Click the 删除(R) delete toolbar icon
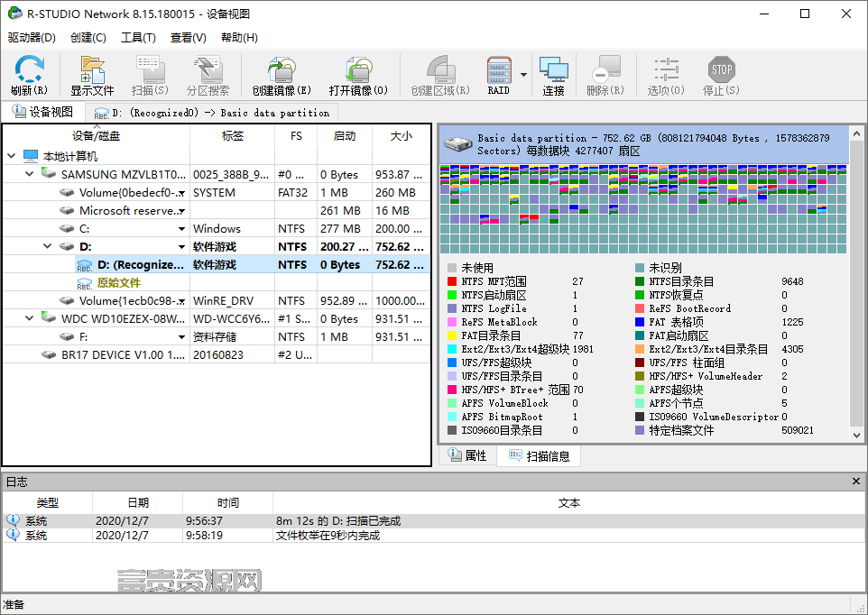Screen dimensions: 868x615 [x=605, y=69]
